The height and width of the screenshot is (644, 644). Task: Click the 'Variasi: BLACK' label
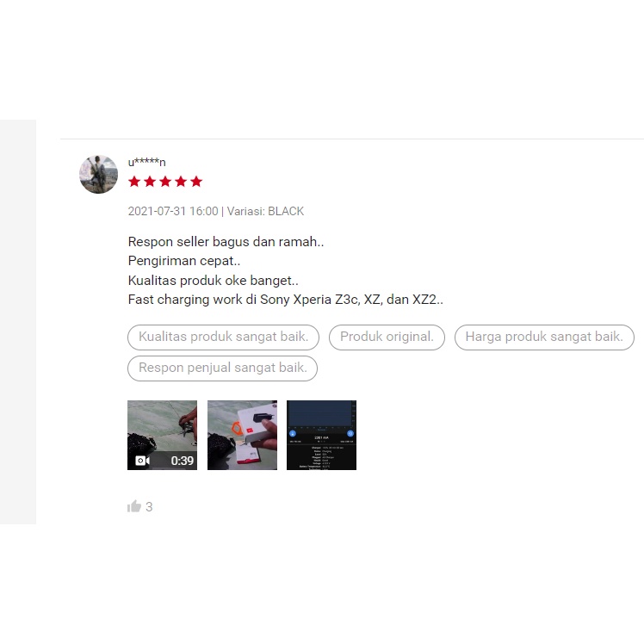click(265, 211)
